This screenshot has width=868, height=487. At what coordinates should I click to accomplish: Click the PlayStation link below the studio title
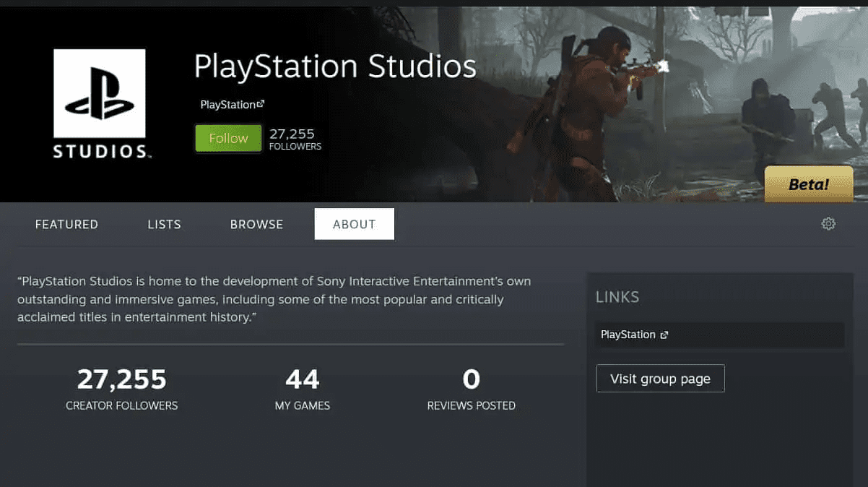click(228, 104)
